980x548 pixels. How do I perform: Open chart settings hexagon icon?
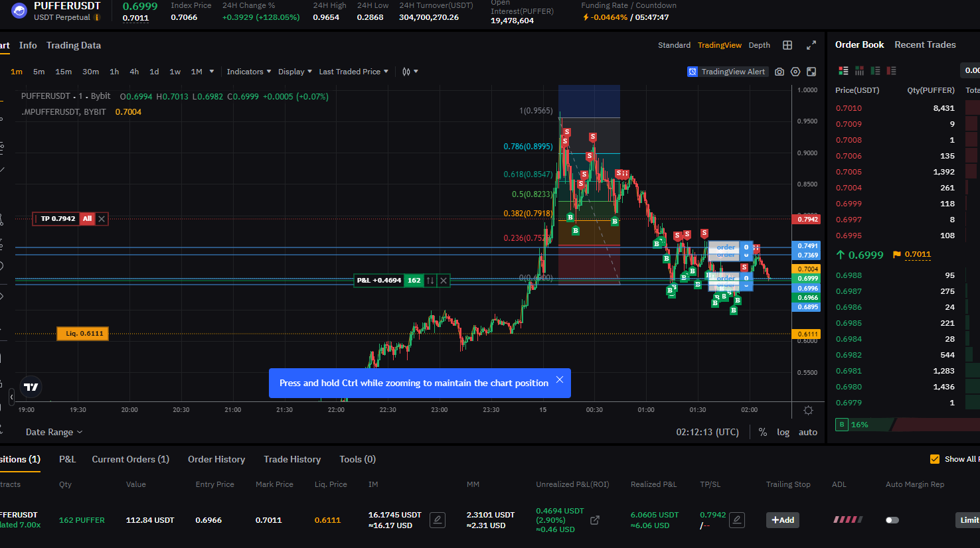point(795,72)
